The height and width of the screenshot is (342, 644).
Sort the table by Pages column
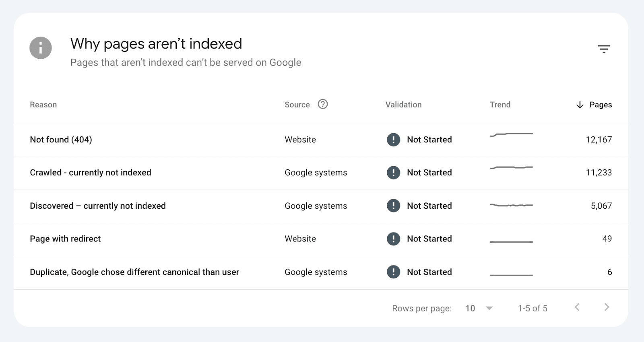pyautogui.click(x=601, y=105)
